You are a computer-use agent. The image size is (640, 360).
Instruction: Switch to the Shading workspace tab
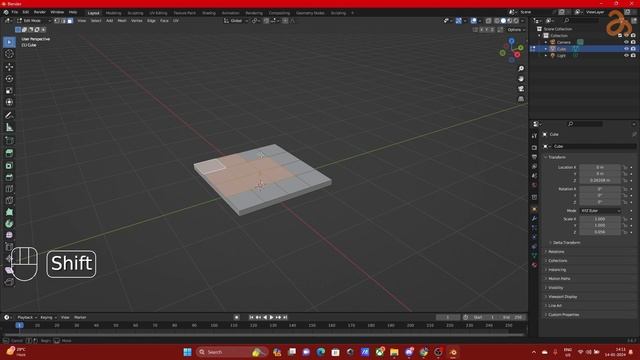(209, 13)
